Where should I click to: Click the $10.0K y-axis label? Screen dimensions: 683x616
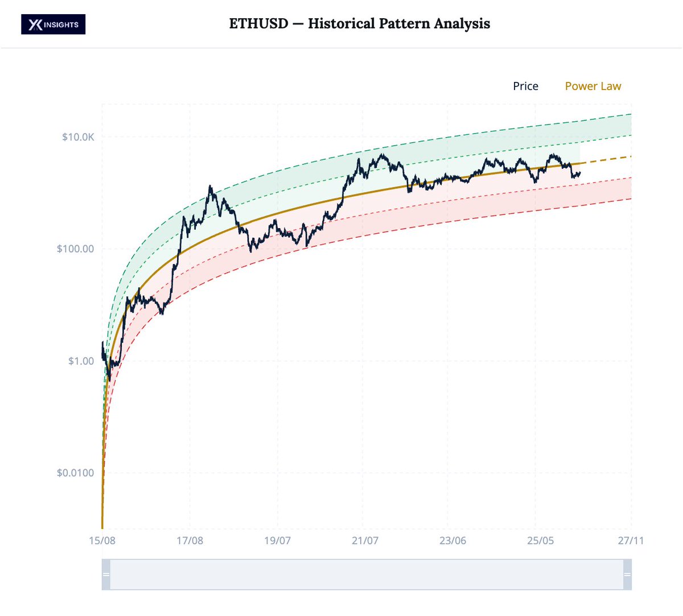(x=78, y=137)
